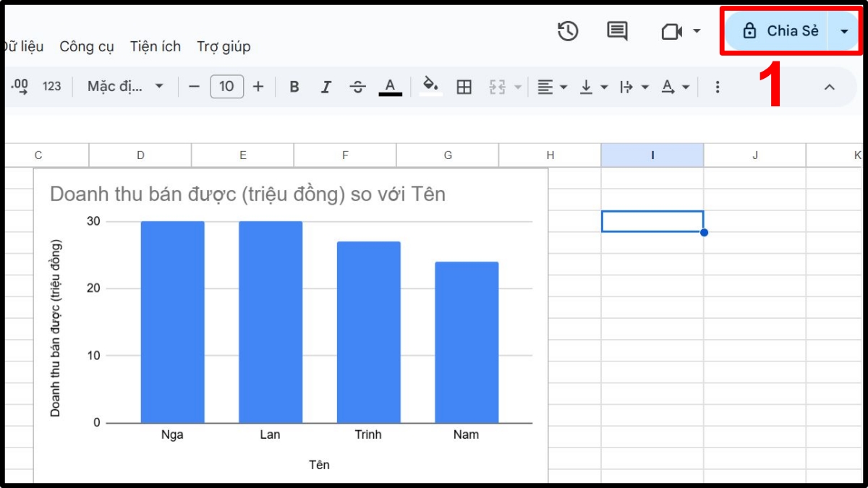Open the Chia Sẻ dropdown arrow

[843, 30]
